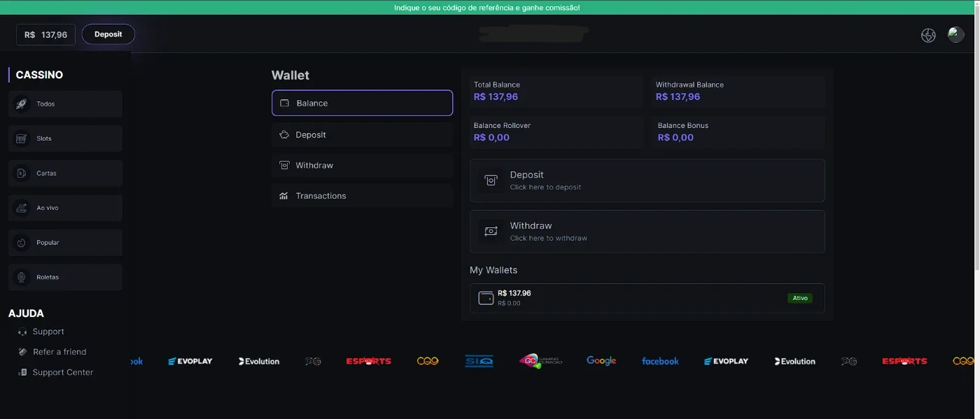Click the icon beside Support Center
Image resolution: width=980 pixels, height=419 pixels.
click(22, 372)
